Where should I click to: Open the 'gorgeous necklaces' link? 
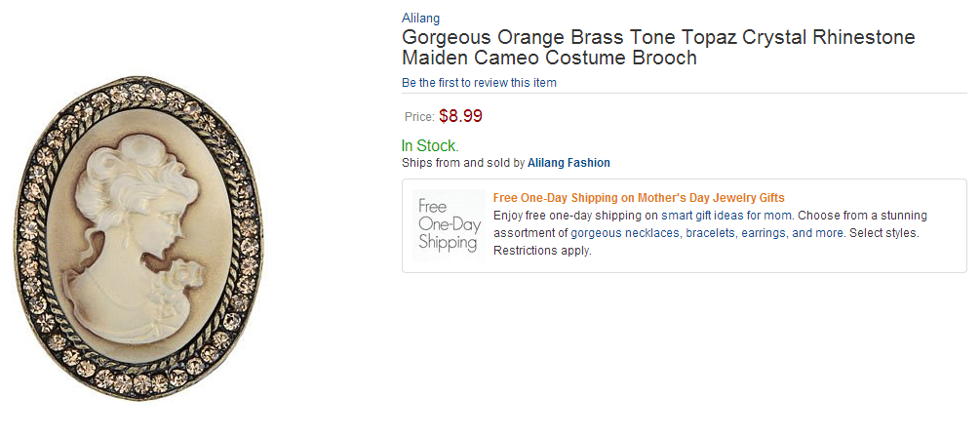pyautogui.click(x=625, y=233)
